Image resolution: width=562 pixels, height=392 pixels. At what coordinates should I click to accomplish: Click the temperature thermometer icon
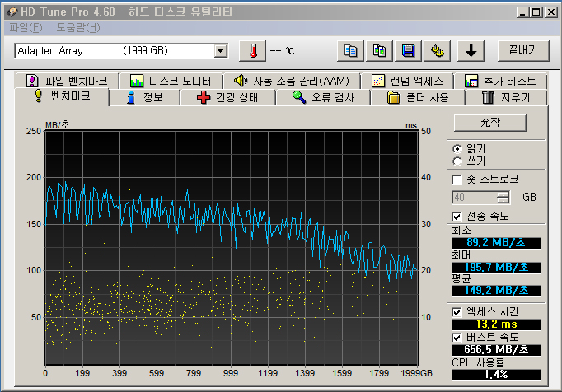click(x=253, y=51)
